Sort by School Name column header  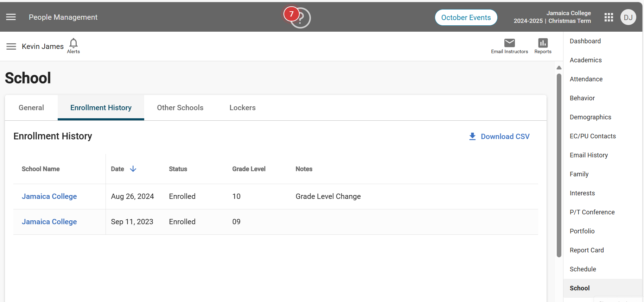(x=41, y=169)
